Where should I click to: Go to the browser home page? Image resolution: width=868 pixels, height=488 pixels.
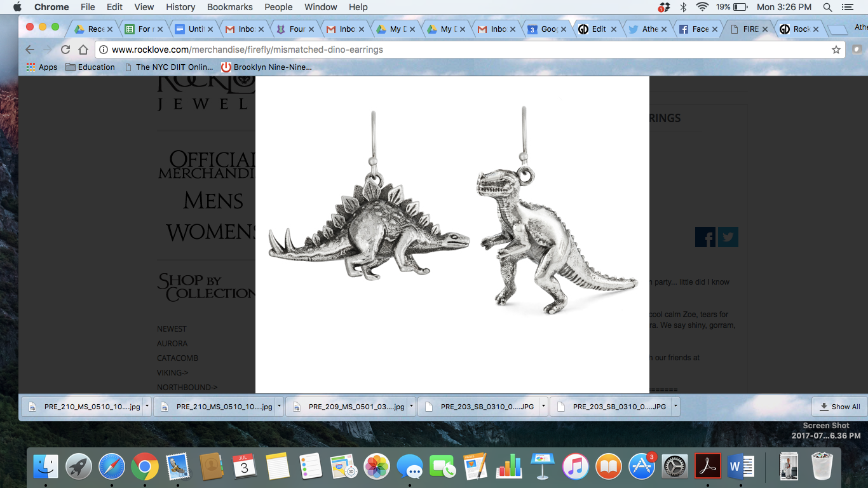[x=83, y=50]
